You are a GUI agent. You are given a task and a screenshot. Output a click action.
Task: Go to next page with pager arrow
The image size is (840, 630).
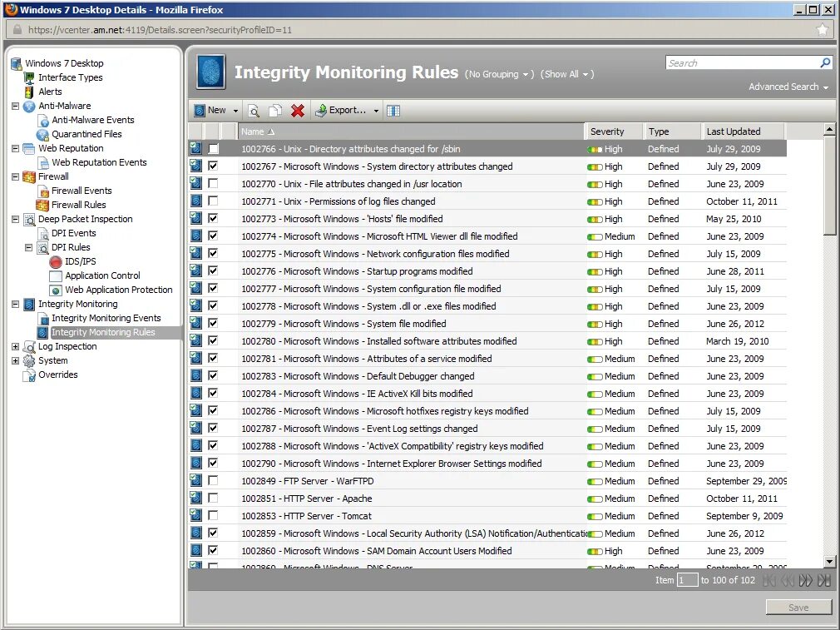805,580
